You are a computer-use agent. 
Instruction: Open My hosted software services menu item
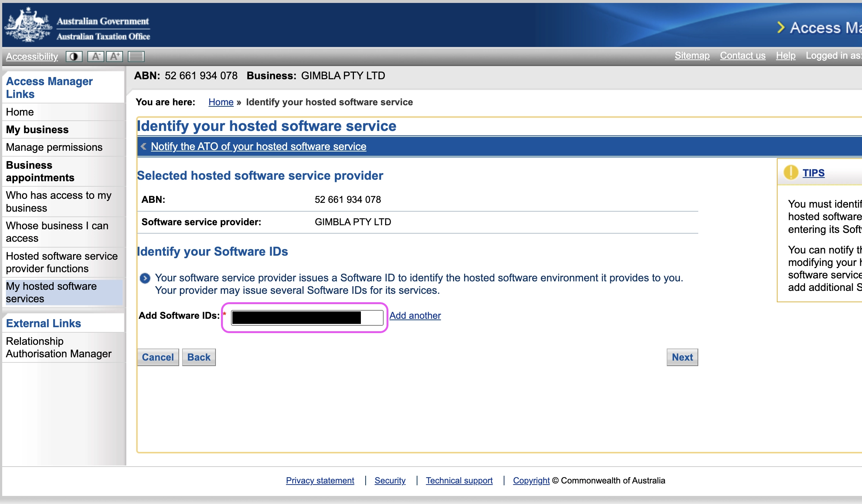pyautogui.click(x=51, y=292)
